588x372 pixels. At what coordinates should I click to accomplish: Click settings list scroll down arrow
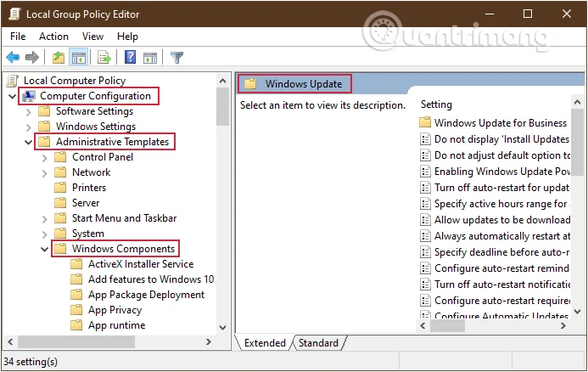pyautogui.click(x=578, y=311)
